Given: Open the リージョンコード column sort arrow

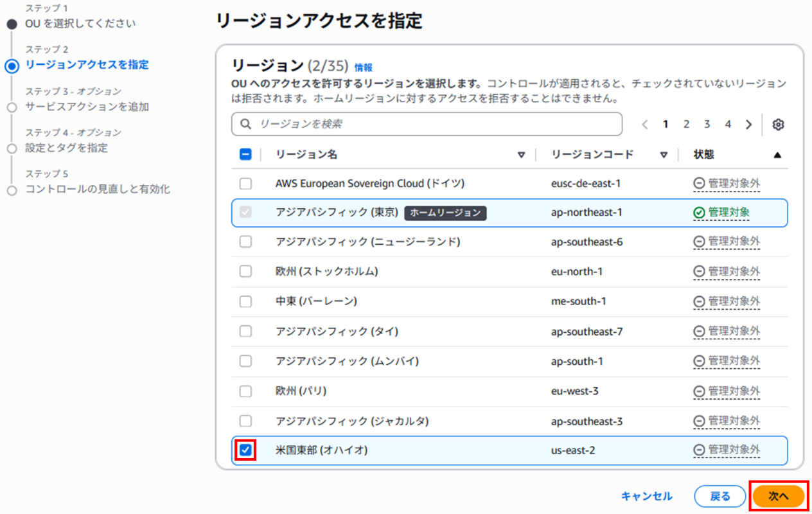Looking at the screenshot, I should [x=664, y=155].
